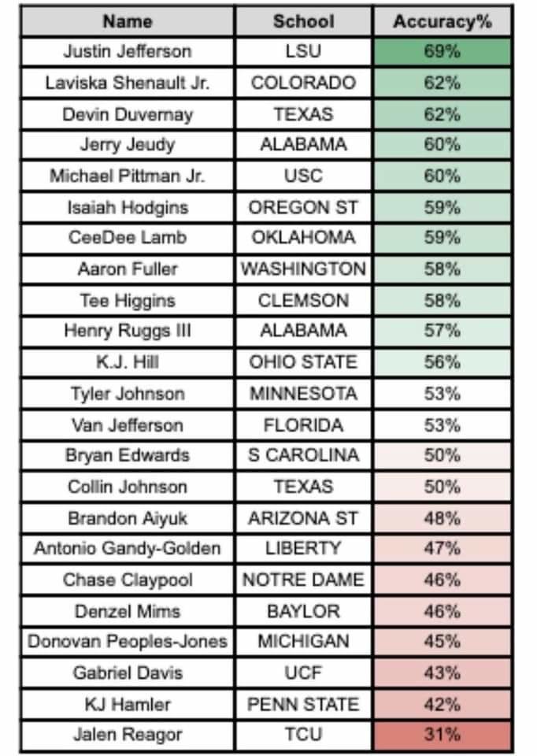Viewport: 537px width, 756px height.
Task: Select the Brandon Aiyuk name cell
Action: 128,518
